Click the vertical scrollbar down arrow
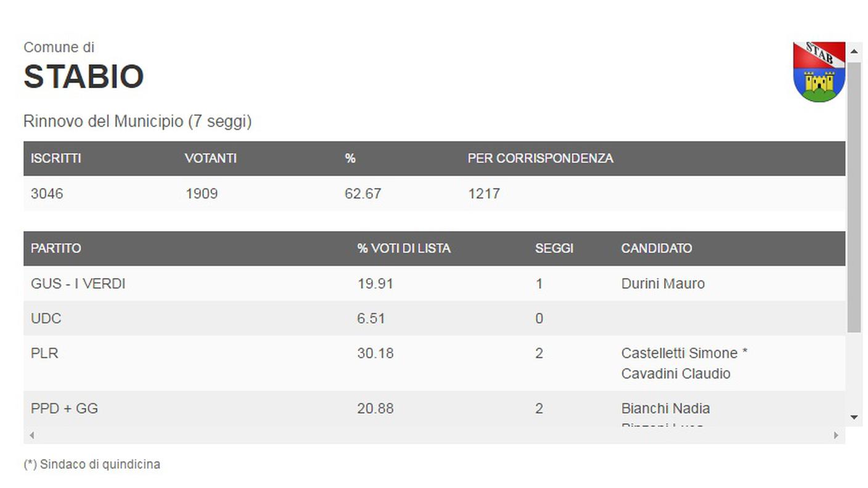868x488 pixels. (x=854, y=417)
